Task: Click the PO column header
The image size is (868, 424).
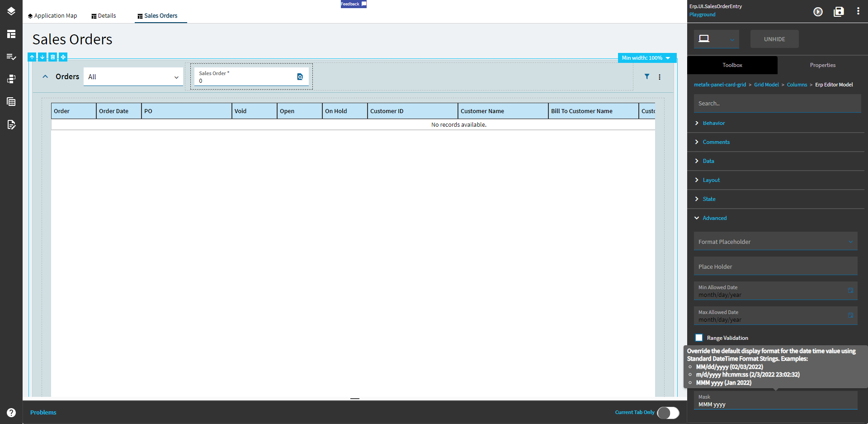Action: click(187, 111)
